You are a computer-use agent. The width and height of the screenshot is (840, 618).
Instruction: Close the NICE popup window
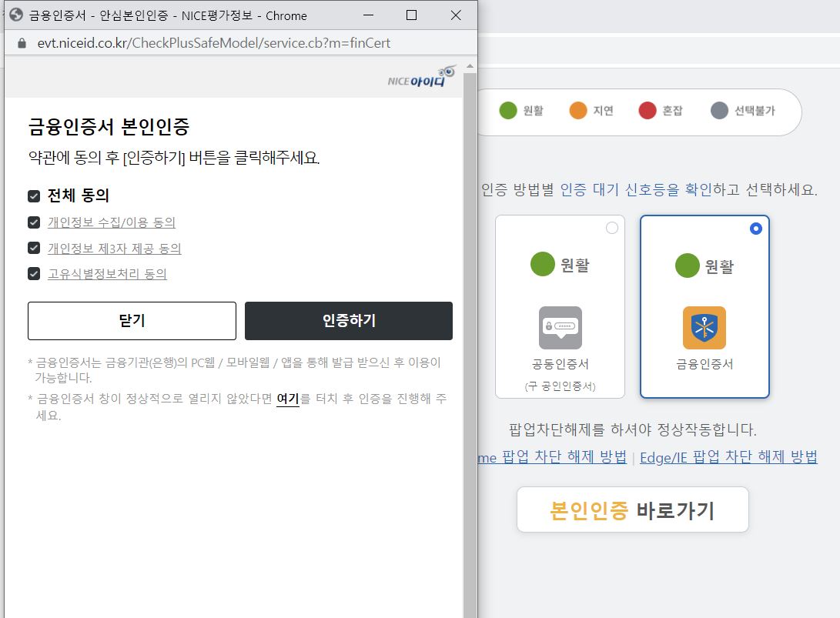coord(456,15)
